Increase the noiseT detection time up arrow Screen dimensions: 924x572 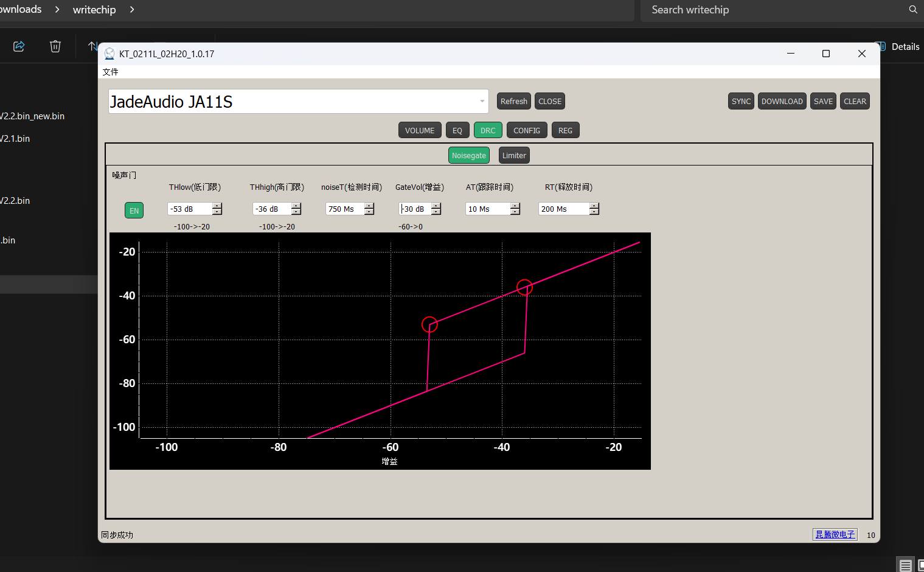point(369,206)
